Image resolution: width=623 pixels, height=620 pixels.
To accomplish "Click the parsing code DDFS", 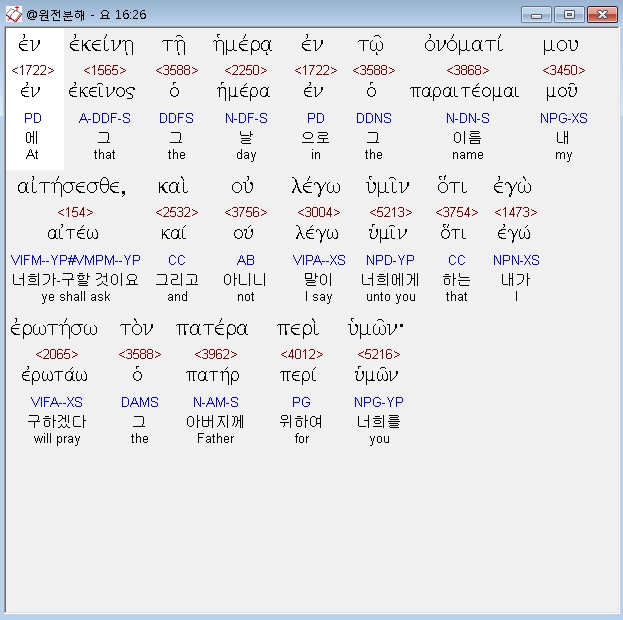I will point(176,118).
